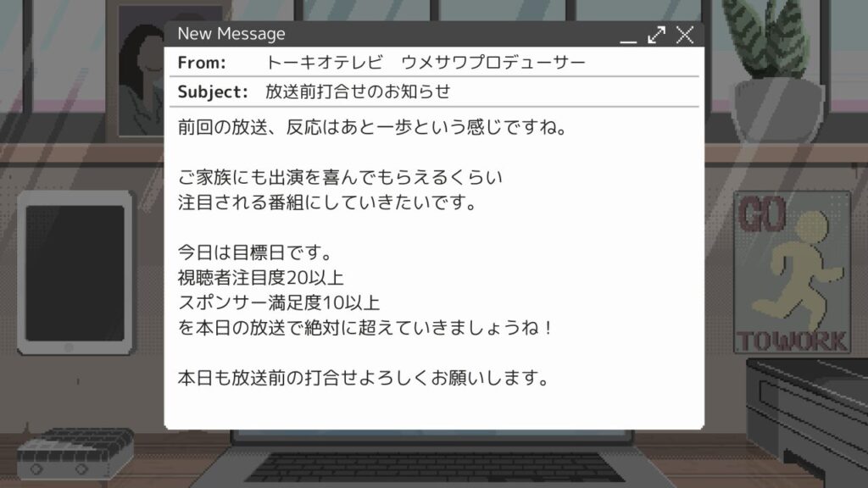Tap the tablet device on the left wall
The image size is (868, 488).
coord(75,273)
